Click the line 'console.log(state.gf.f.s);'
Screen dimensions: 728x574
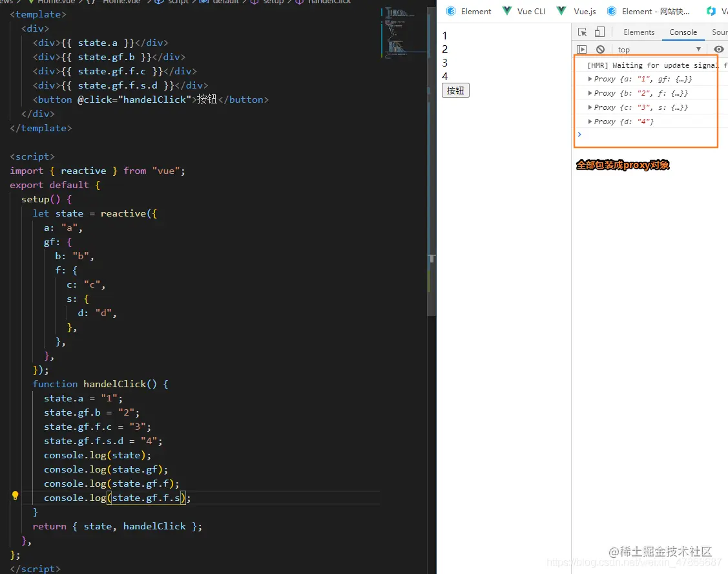coord(117,498)
